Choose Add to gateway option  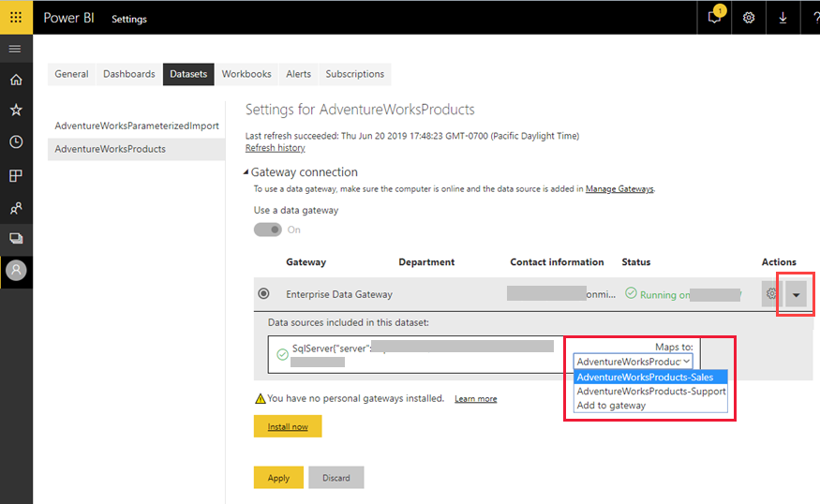tap(650, 406)
